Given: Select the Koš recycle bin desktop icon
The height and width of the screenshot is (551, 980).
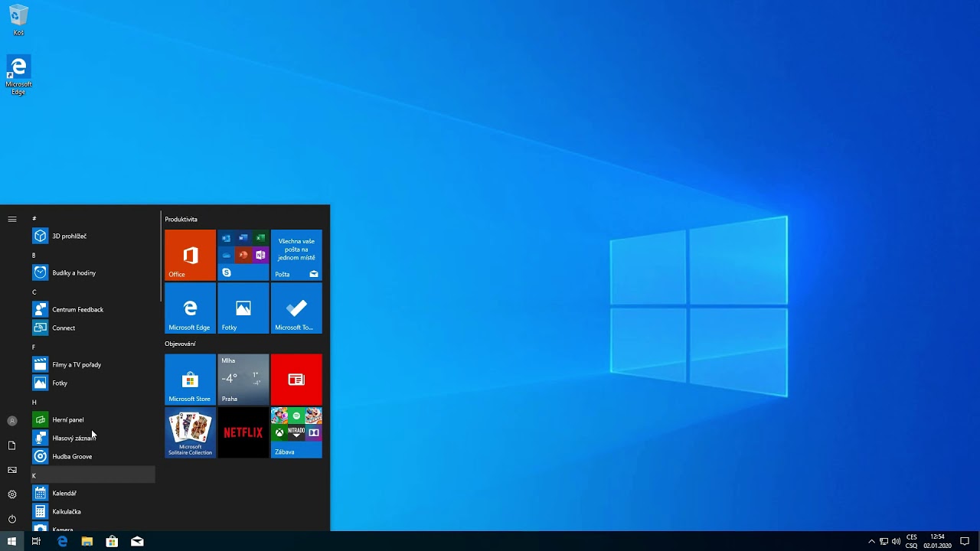Looking at the screenshot, I should click(x=18, y=21).
